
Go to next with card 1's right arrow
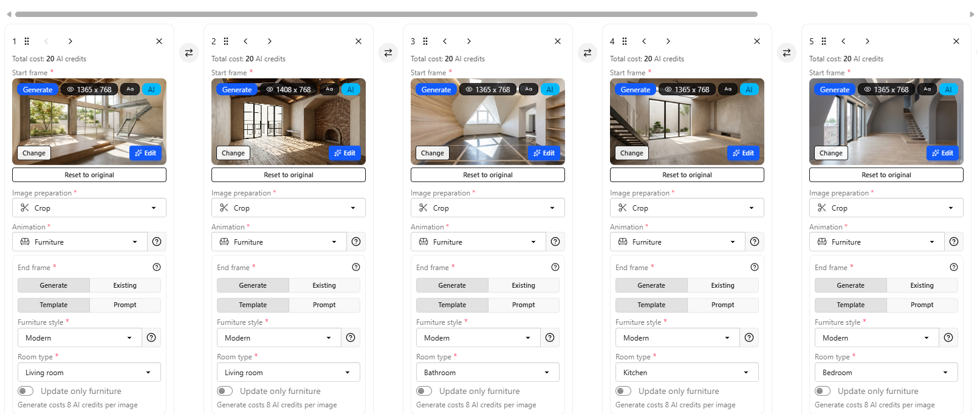click(70, 41)
